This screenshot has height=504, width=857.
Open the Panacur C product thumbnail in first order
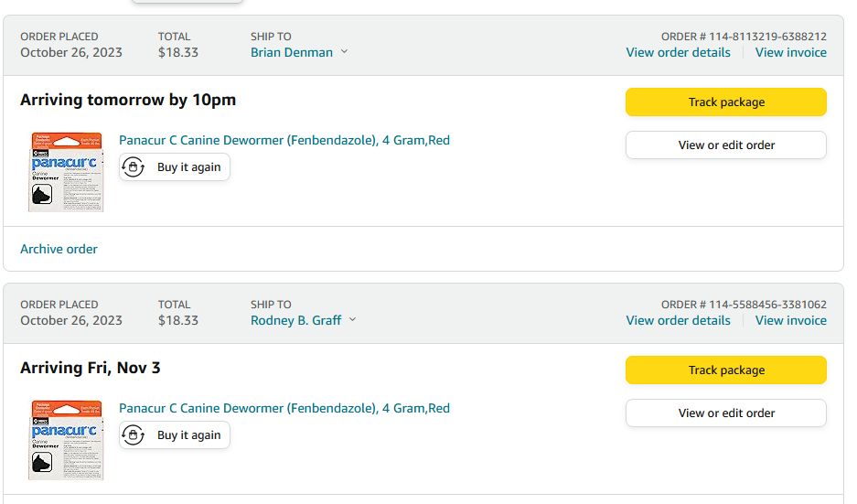(x=66, y=172)
